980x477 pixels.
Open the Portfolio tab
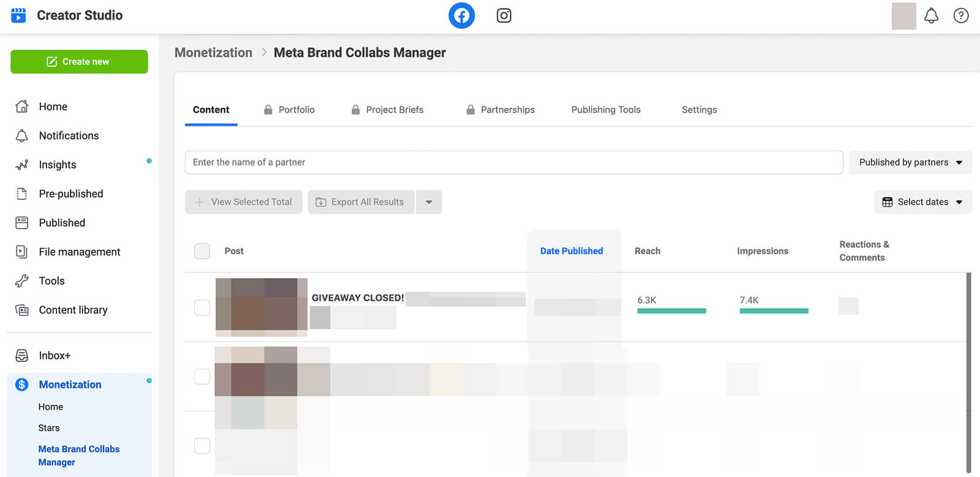289,110
